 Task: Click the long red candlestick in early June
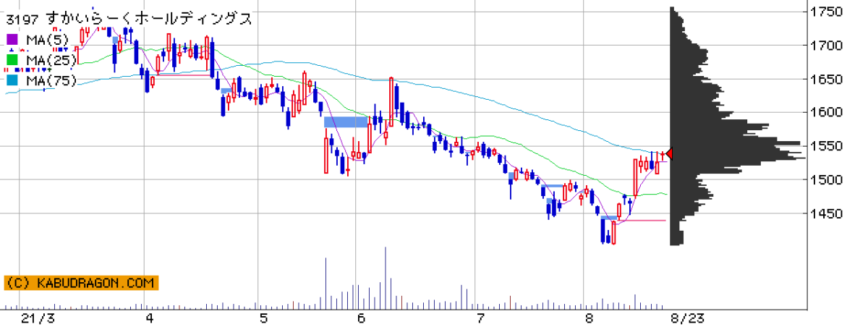tap(391, 101)
